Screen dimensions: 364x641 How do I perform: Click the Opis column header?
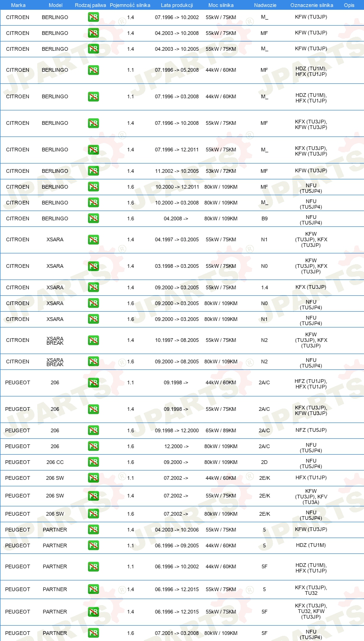point(349,5)
